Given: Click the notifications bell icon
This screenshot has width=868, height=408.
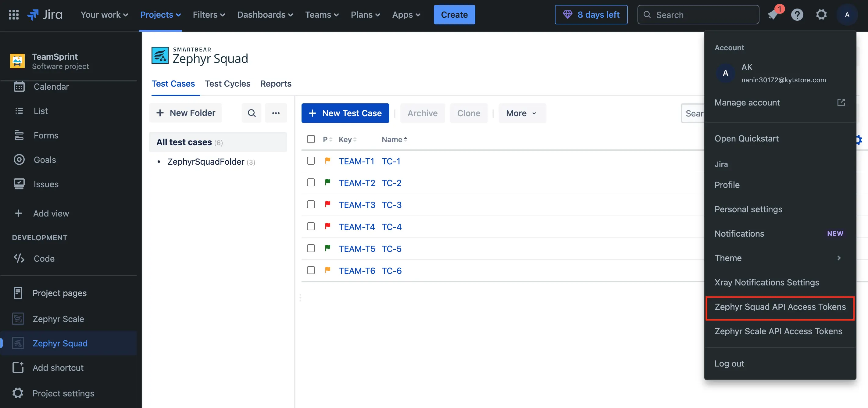Looking at the screenshot, I should [773, 15].
